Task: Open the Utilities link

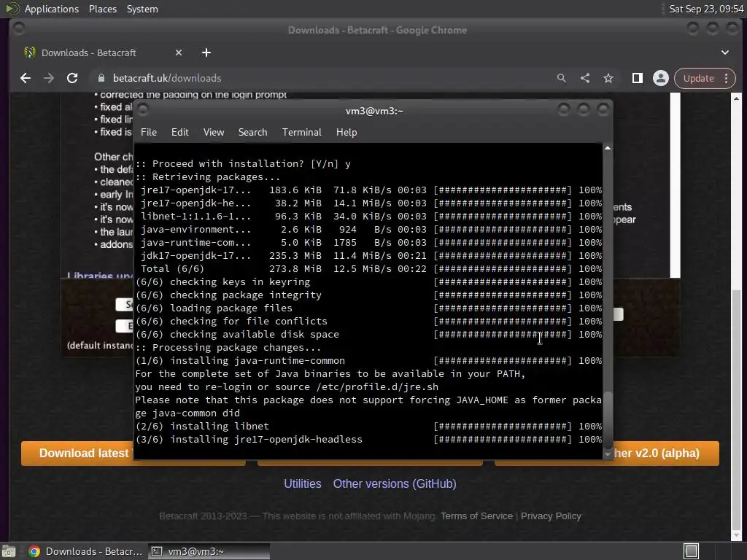Action: coord(303,484)
